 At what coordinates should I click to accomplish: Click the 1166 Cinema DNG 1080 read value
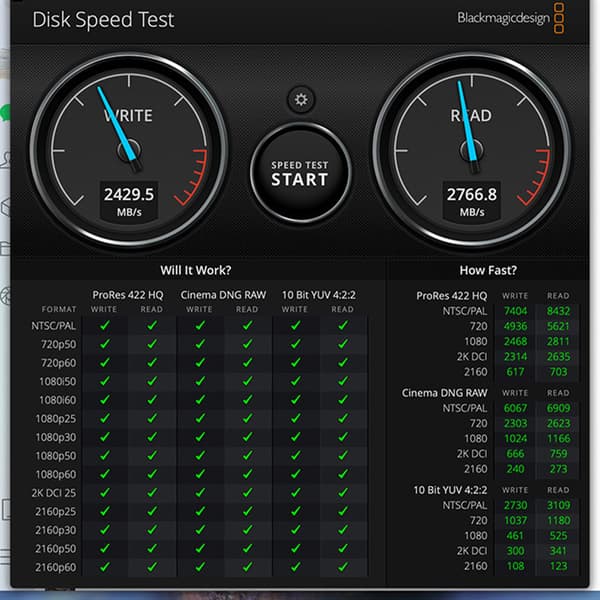tap(558, 439)
